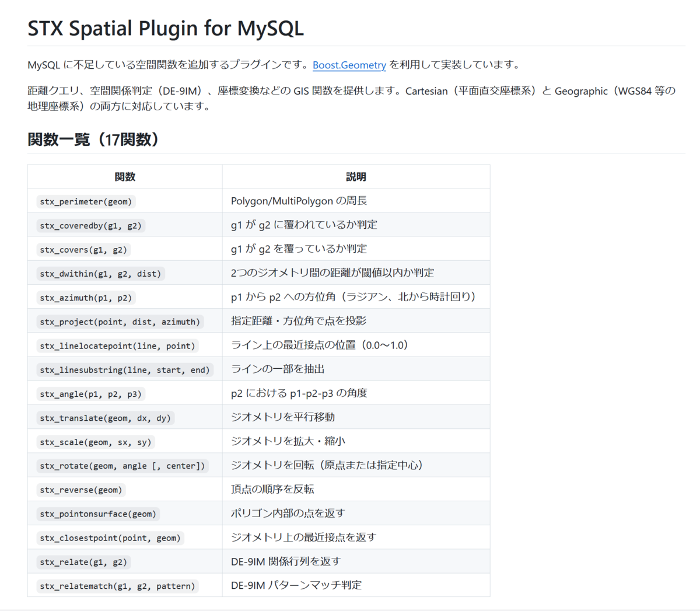
Task: Click description ジオメトリを拡大・縮小
Action: coord(288,441)
